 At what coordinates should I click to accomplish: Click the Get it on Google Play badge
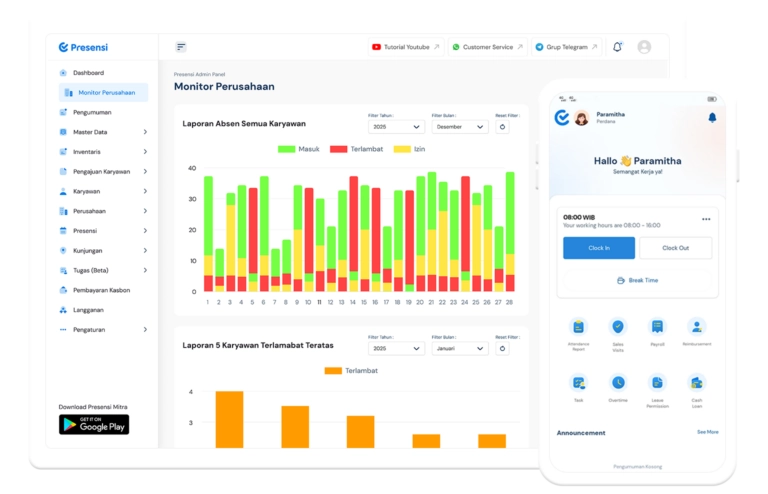click(94, 424)
